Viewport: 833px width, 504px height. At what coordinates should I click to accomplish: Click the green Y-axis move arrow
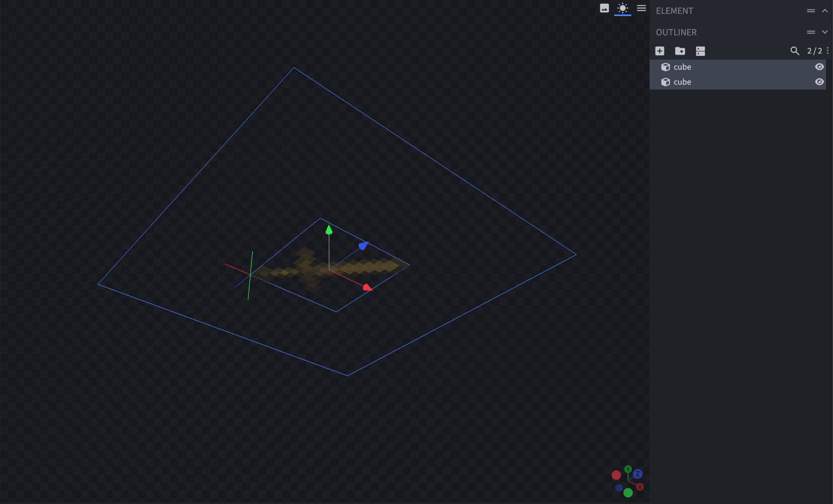tap(329, 230)
